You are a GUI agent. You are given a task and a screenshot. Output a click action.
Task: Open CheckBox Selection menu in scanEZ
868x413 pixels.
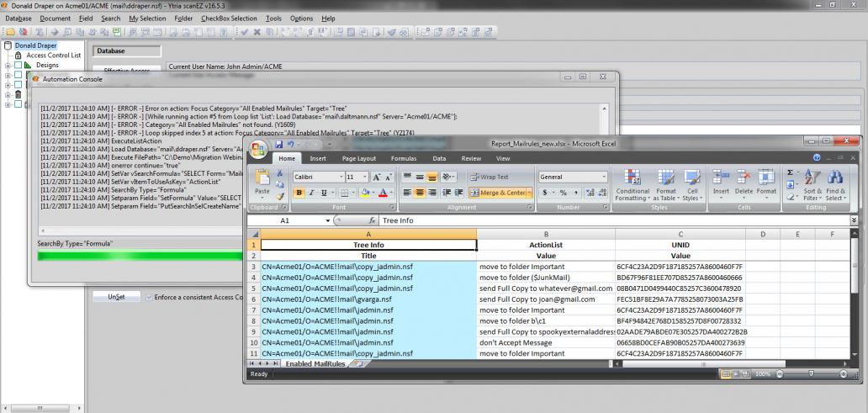click(x=229, y=19)
